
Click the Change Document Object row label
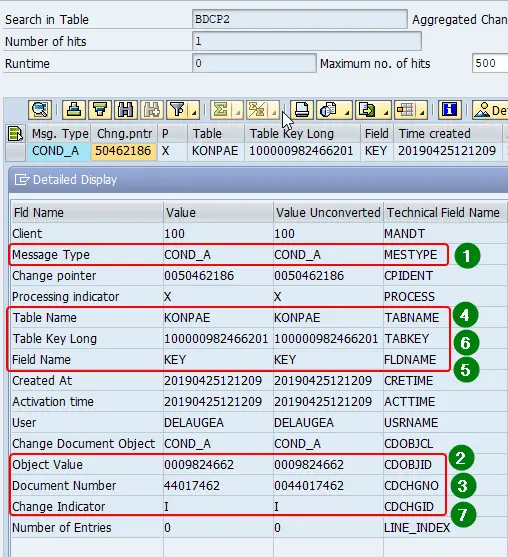tap(84, 444)
